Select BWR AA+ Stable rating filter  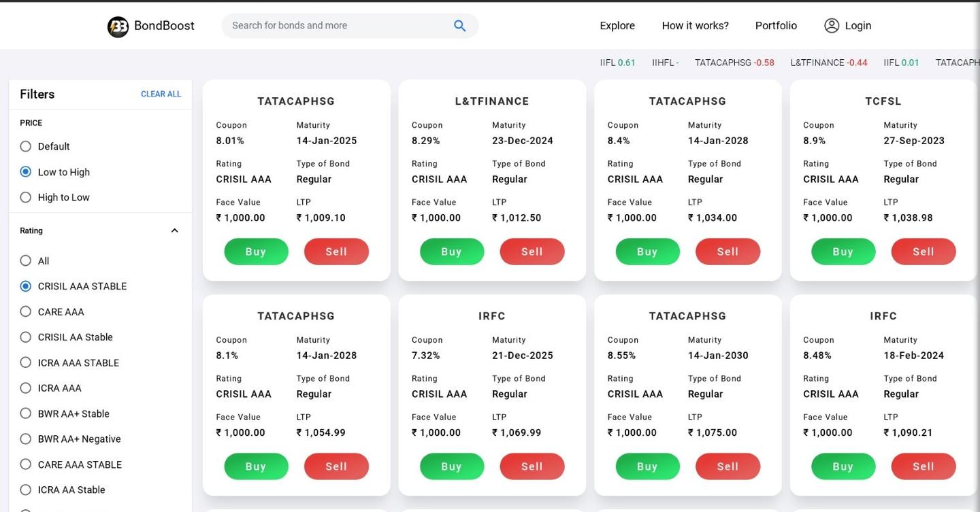[26, 413]
